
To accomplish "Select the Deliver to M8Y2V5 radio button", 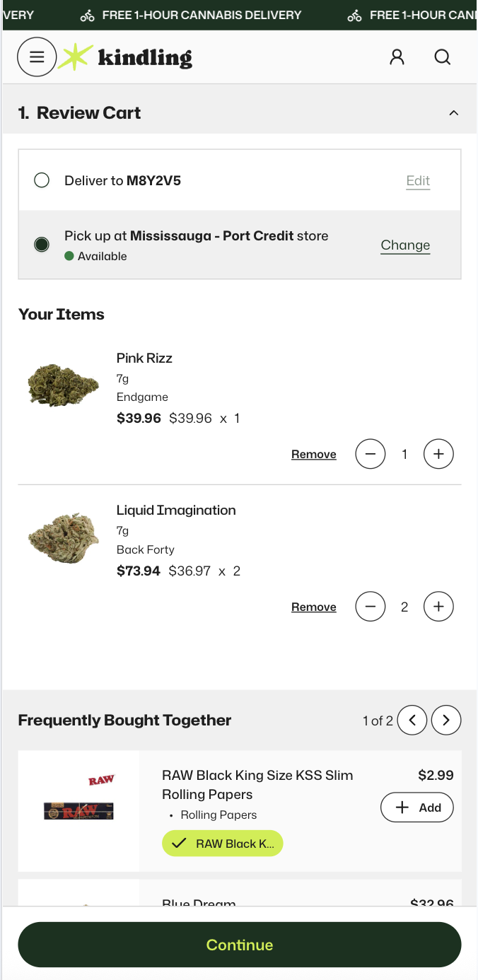I will coord(42,180).
